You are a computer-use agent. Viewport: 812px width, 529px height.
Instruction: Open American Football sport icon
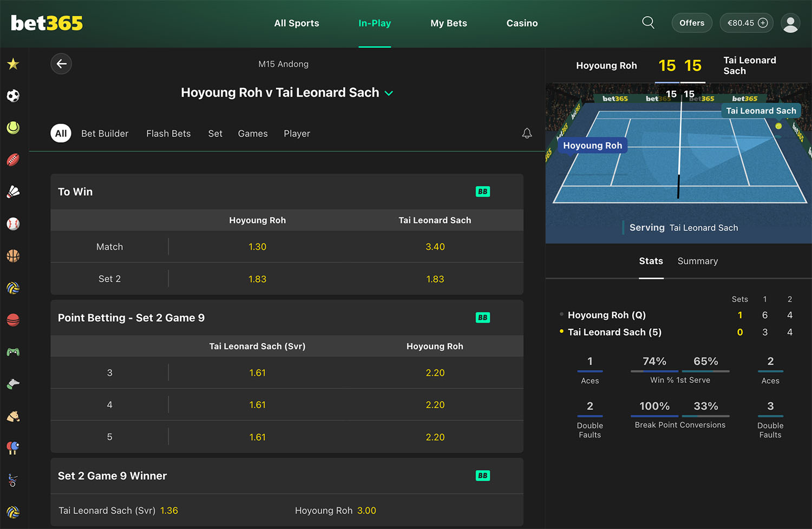click(x=13, y=160)
